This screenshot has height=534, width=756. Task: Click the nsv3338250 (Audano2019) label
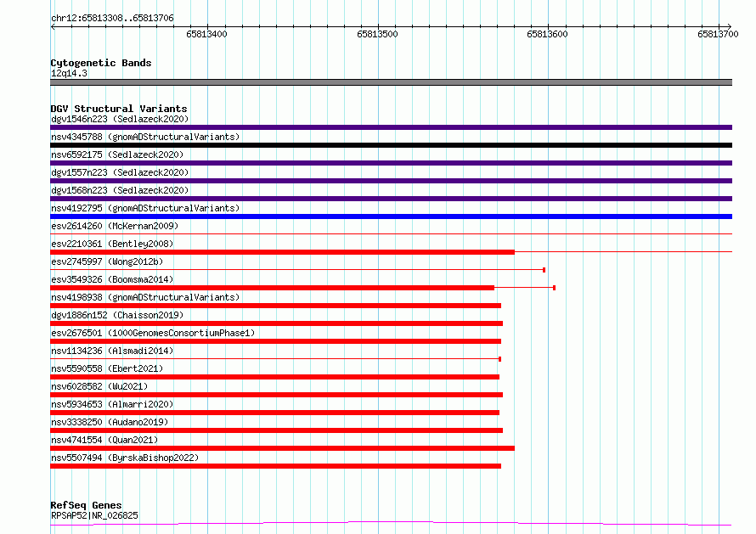pyautogui.click(x=110, y=422)
